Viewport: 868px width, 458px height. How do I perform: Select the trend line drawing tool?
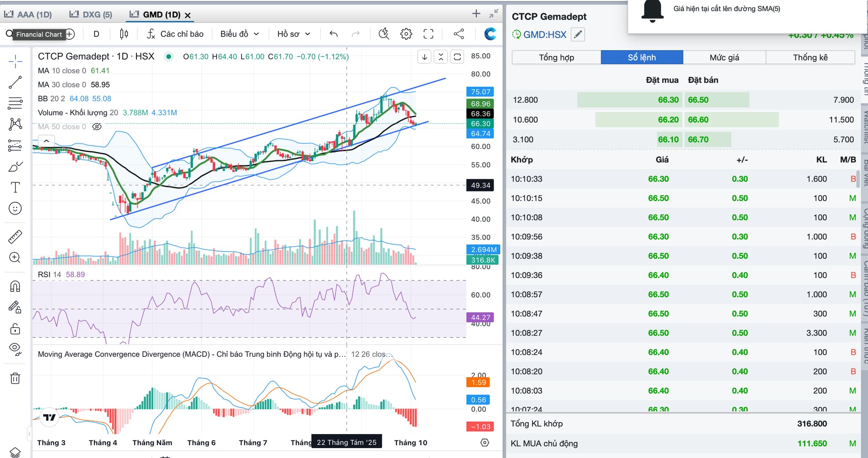15,82
